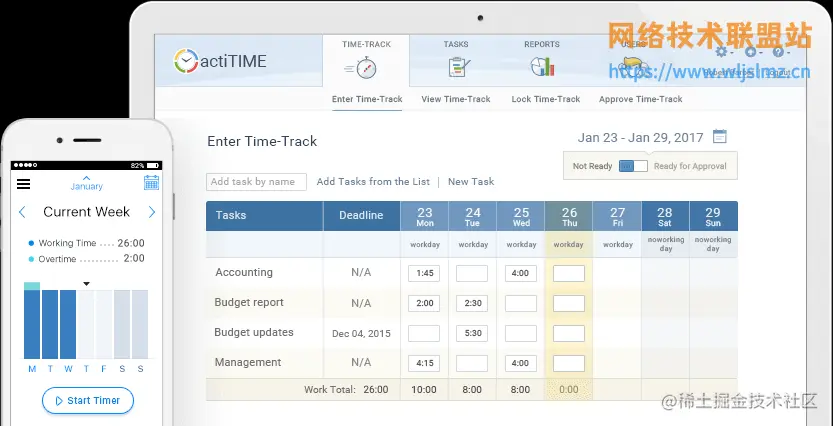833x426 pixels.
Task: Click Budget updates Tuesday cell 5:30
Action: (x=472, y=334)
